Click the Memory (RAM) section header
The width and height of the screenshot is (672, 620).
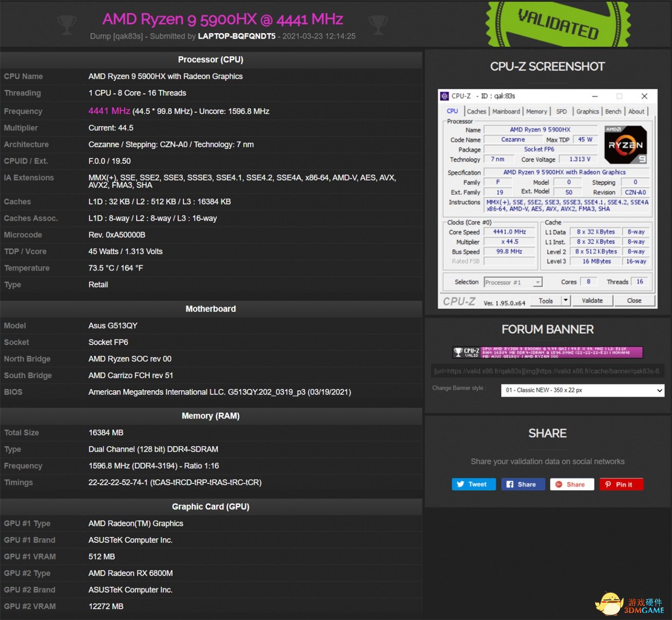(211, 416)
